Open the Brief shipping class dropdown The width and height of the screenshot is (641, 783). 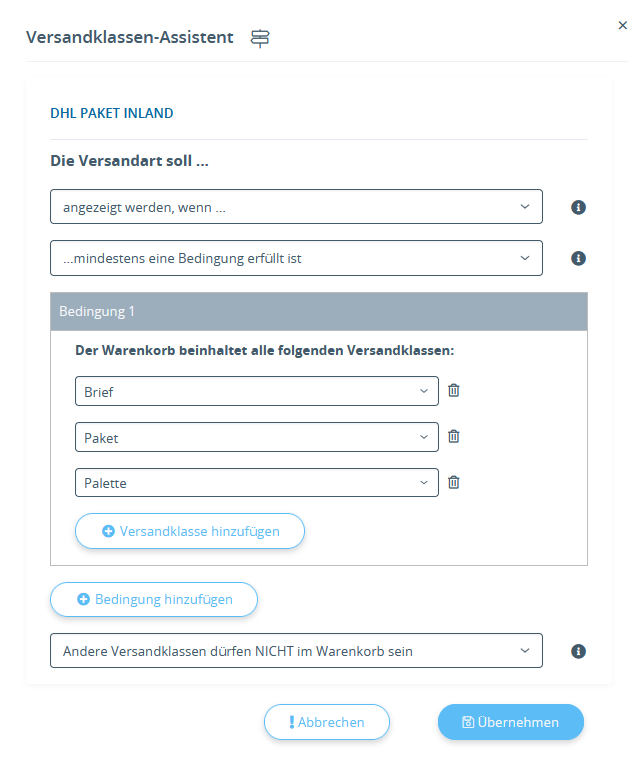[x=256, y=391]
